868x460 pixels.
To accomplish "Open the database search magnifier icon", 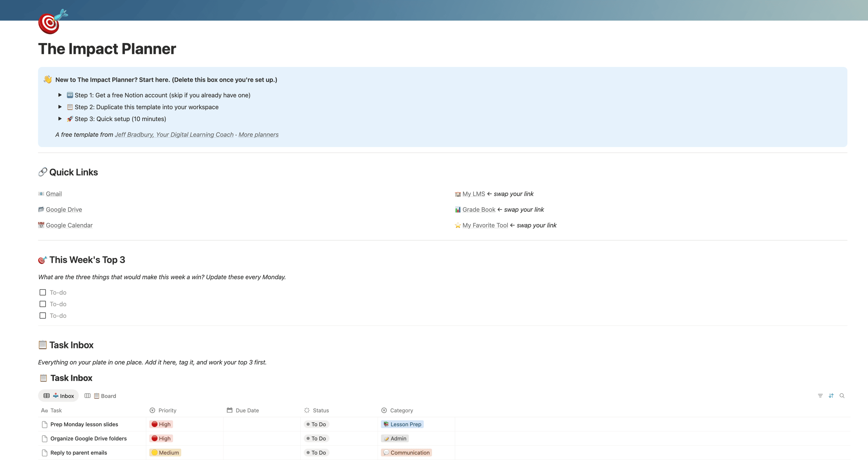I will [x=842, y=396].
